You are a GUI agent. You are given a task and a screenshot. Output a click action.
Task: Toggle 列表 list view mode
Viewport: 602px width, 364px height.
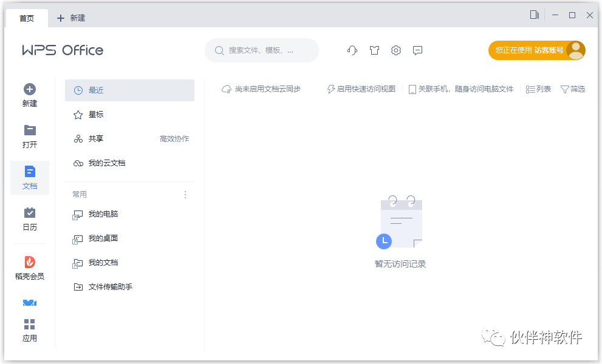(x=538, y=88)
